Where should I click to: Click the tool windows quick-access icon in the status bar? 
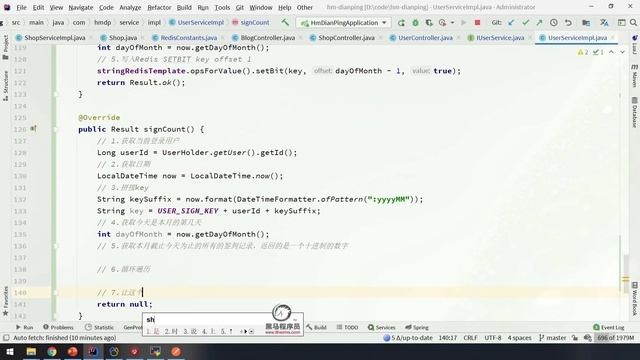[6, 338]
